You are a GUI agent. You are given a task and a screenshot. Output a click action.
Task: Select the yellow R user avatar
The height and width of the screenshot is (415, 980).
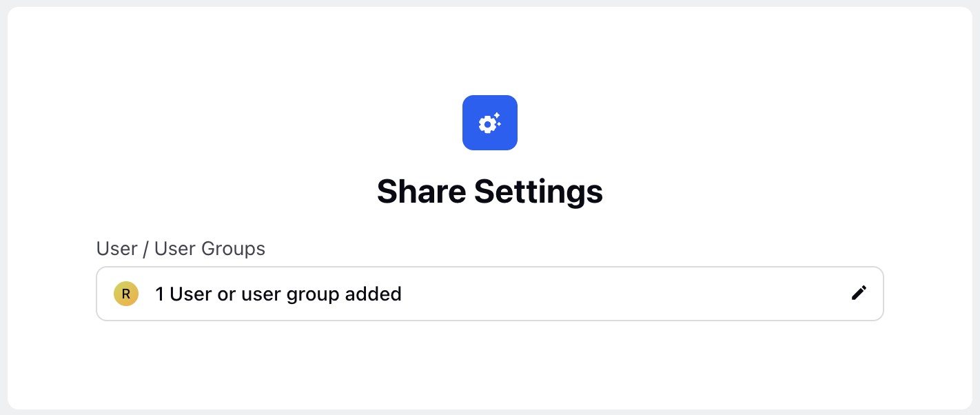126,294
